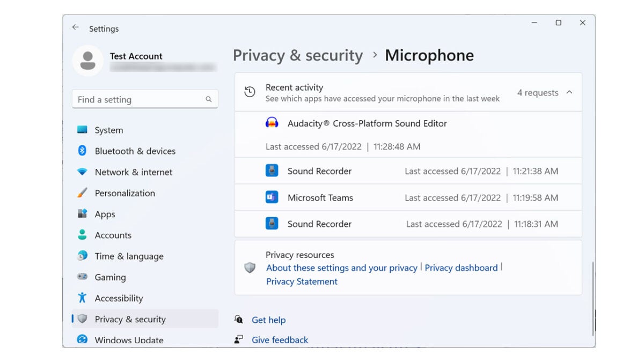Image resolution: width=644 pixels, height=362 pixels.
Task: Maximize the Settings window
Action: pos(558,23)
